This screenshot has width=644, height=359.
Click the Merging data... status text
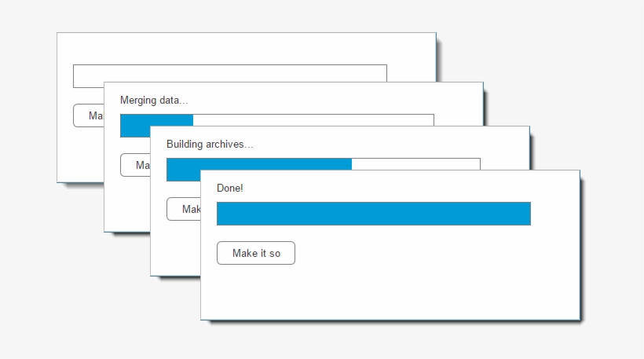click(x=154, y=101)
